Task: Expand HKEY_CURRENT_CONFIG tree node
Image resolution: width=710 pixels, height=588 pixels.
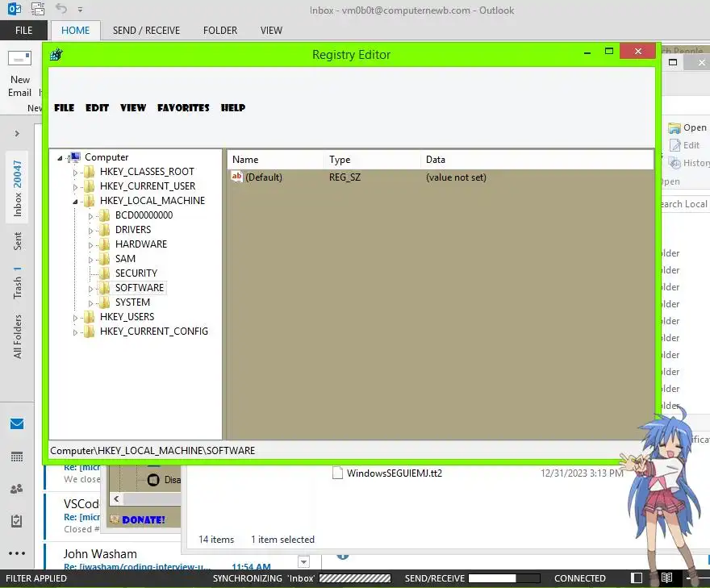Action: pyautogui.click(x=75, y=332)
